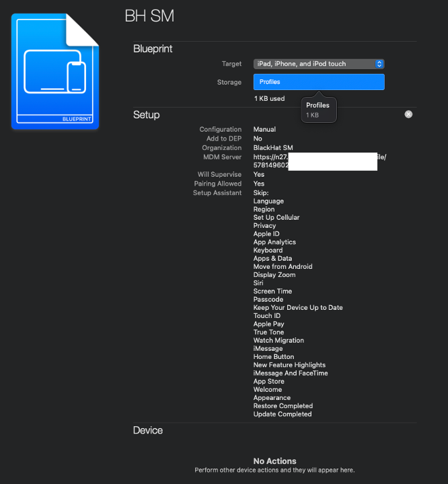Viewport: 448px width, 484px height.
Task: Select the Blueprint section heading
Action: tap(153, 49)
